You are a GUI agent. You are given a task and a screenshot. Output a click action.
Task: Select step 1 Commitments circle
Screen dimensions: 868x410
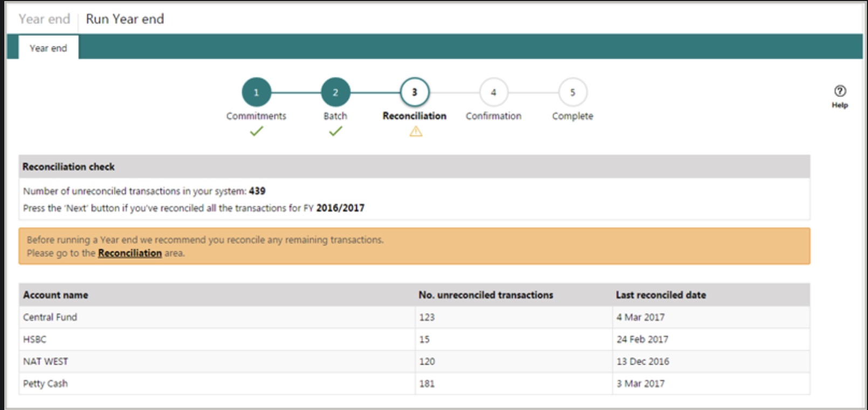pyautogui.click(x=256, y=92)
